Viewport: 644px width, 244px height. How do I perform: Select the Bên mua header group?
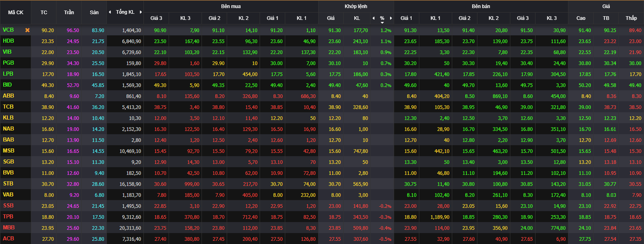pyautogui.click(x=231, y=6)
